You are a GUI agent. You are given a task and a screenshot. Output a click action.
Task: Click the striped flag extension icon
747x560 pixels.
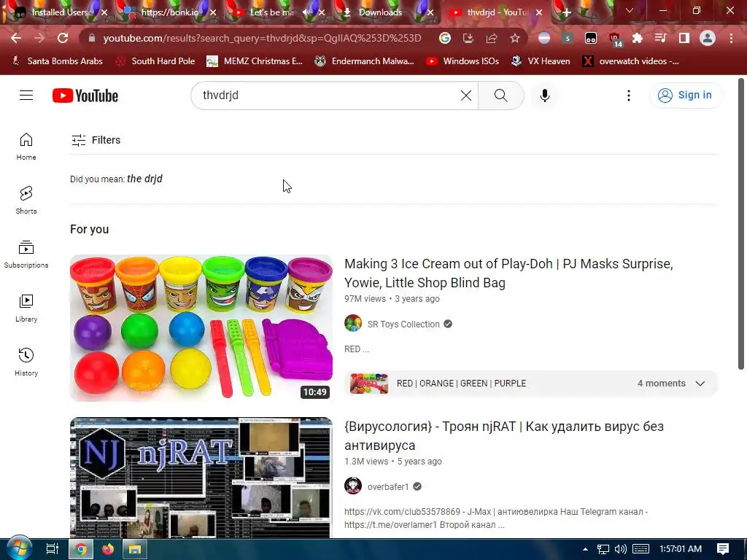coord(544,38)
